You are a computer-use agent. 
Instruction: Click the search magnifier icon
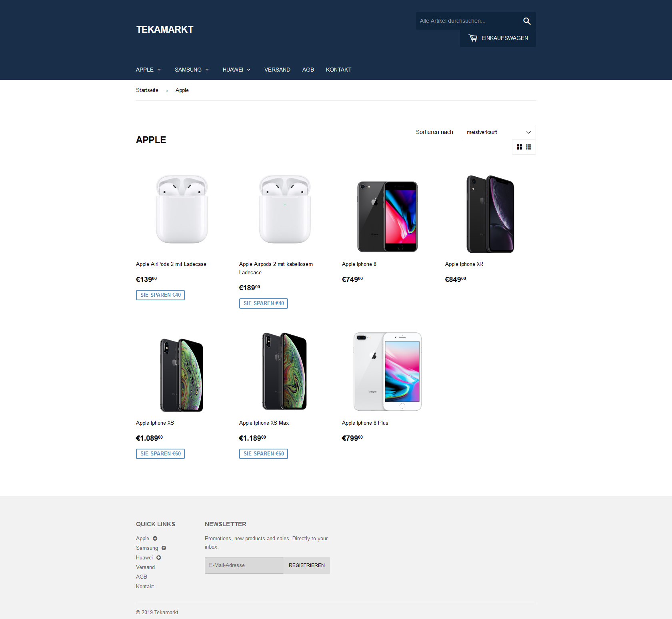coord(527,21)
